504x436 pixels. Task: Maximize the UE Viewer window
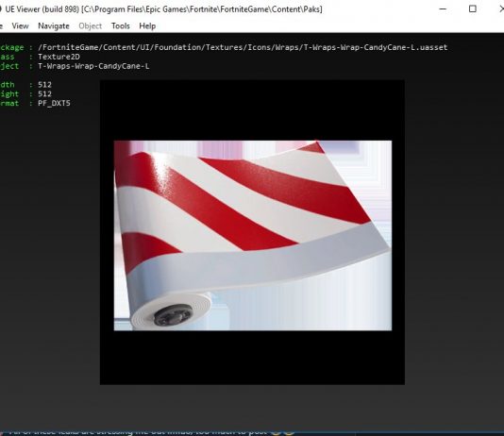(473, 9)
